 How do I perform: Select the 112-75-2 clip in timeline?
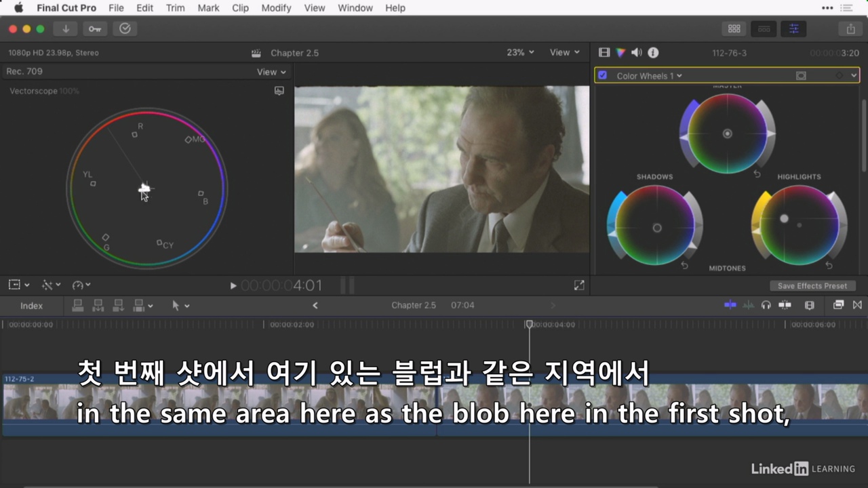pos(219,405)
